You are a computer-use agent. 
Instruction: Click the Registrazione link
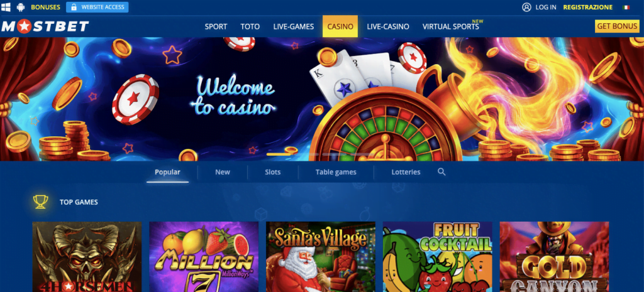pyautogui.click(x=588, y=7)
